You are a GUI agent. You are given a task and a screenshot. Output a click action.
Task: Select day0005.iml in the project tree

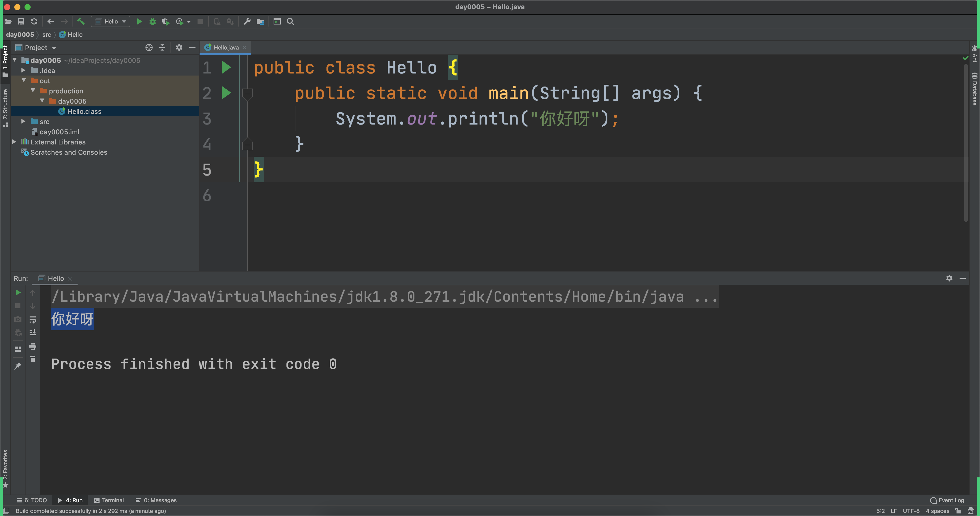coord(59,132)
